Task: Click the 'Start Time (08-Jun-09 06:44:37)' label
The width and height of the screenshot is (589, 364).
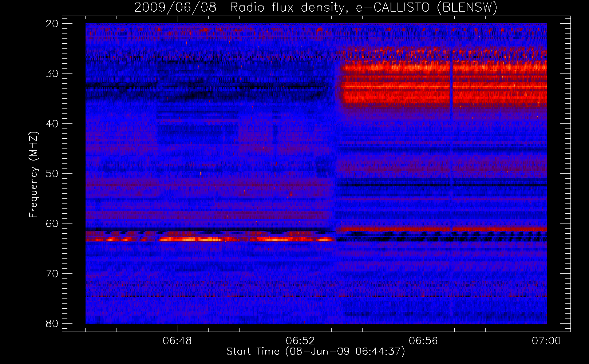Action: (316, 352)
